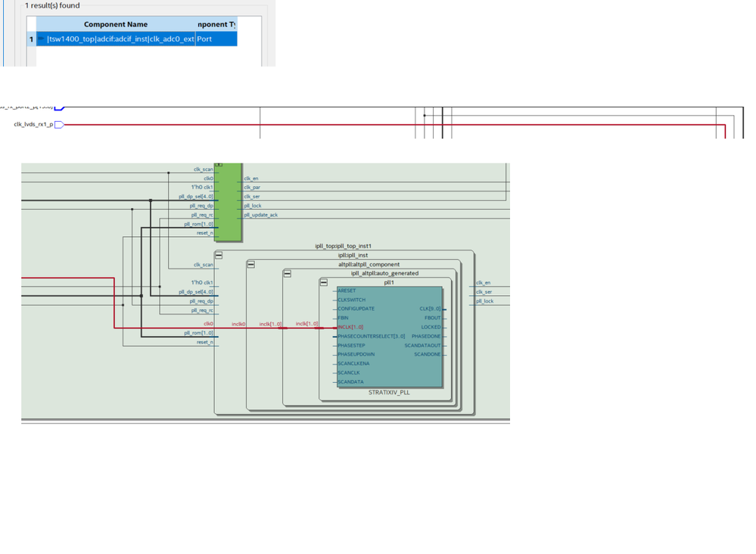Viewport: 756px width, 554px height.
Task: Click the port icon in result row 1
Action: (x=41, y=39)
